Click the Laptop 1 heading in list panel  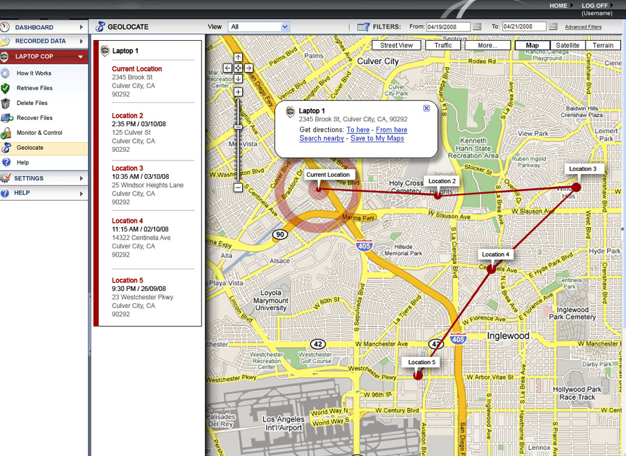point(125,51)
